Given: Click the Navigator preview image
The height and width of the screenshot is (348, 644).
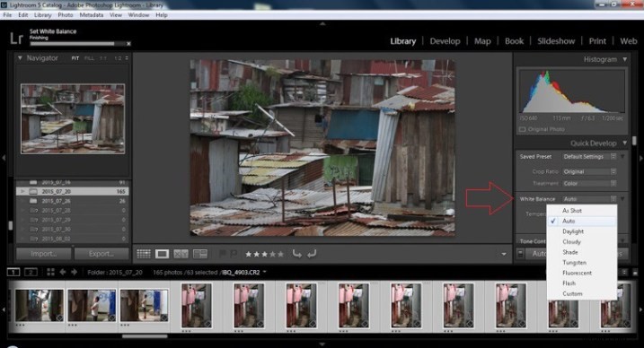Looking at the screenshot, I should pos(73,119).
